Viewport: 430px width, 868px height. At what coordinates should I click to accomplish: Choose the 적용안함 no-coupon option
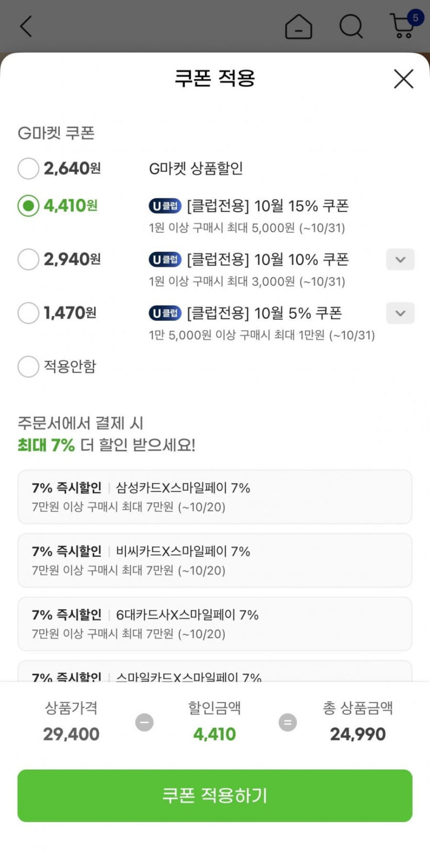pos(28,367)
